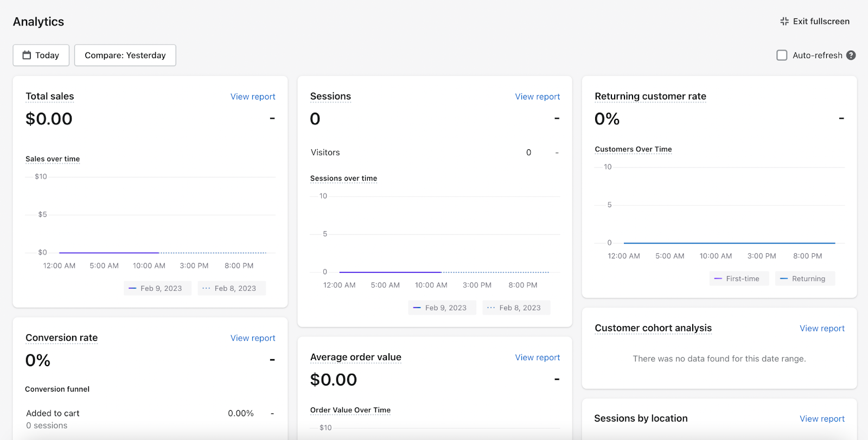Screen dimensions: 868x440
Task: Click the calendar icon in Today button
Action: pos(27,55)
